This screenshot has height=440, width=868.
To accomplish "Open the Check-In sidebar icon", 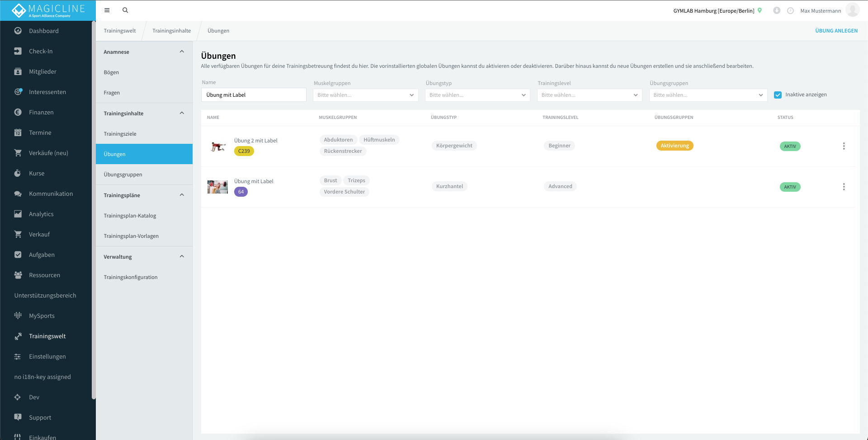I will pyautogui.click(x=18, y=51).
